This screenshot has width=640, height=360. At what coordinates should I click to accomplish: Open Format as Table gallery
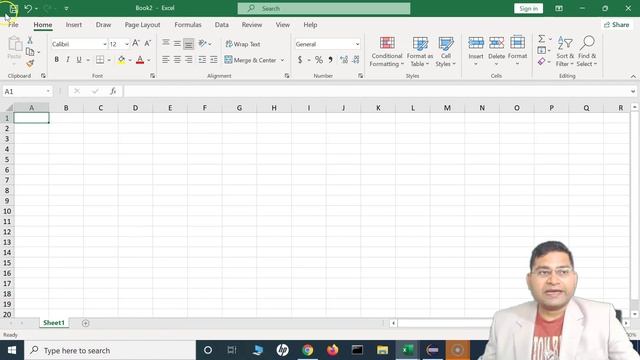click(420, 51)
